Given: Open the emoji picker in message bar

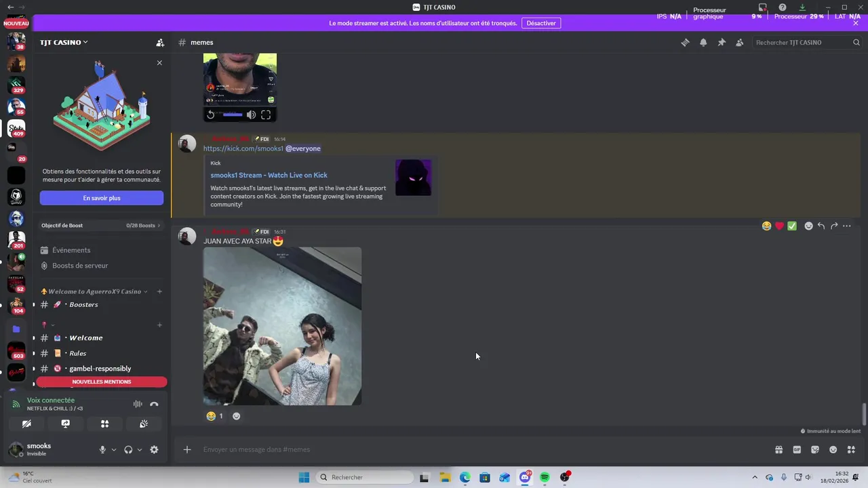Looking at the screenshot, I should pos(833,449).
